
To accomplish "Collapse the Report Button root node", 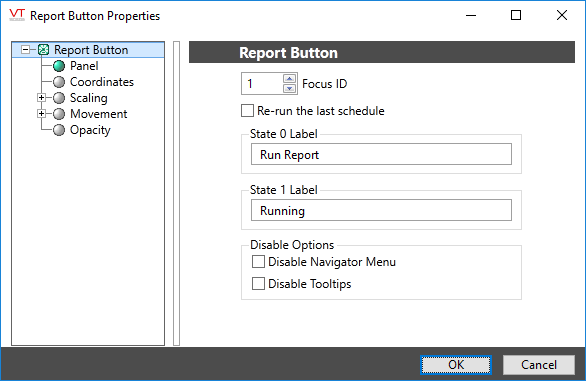I will pos(25,50).
